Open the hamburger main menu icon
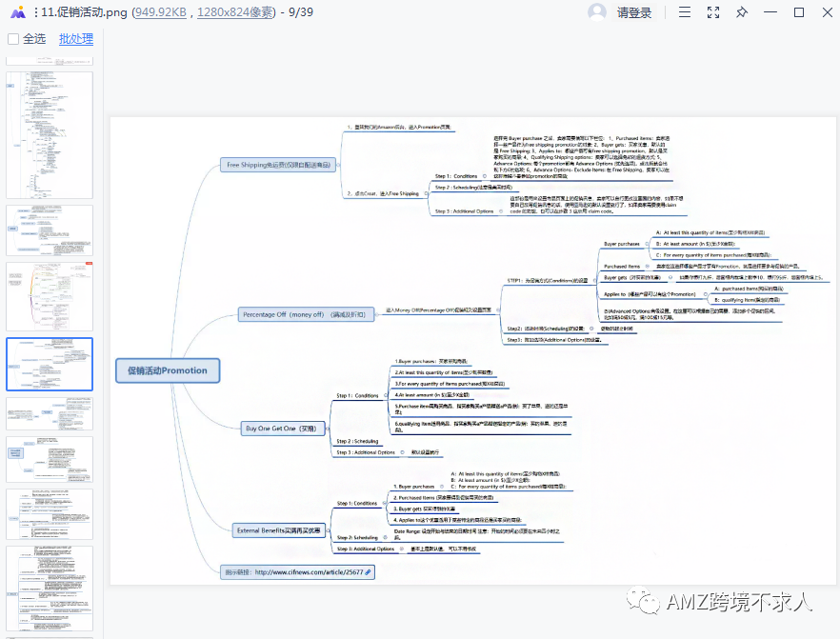Image resolution: width=840 pixels, height=639 pixels. tap(685, 12)
